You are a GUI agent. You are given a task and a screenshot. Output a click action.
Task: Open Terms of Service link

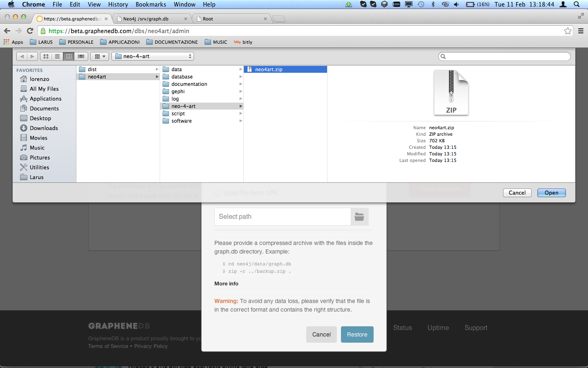[x=108, y=346]
